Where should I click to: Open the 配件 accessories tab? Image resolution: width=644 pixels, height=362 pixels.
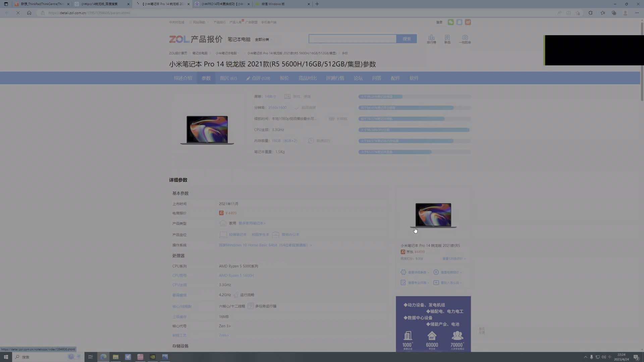[395, 78]
